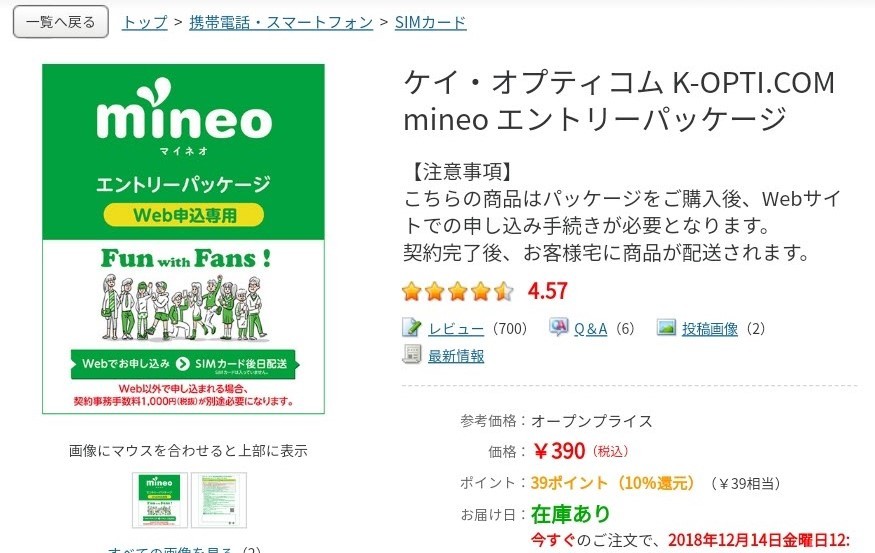
Task: Open the 最新情報 latest info link
Action: pyautogui.click(x=456, y=356)
